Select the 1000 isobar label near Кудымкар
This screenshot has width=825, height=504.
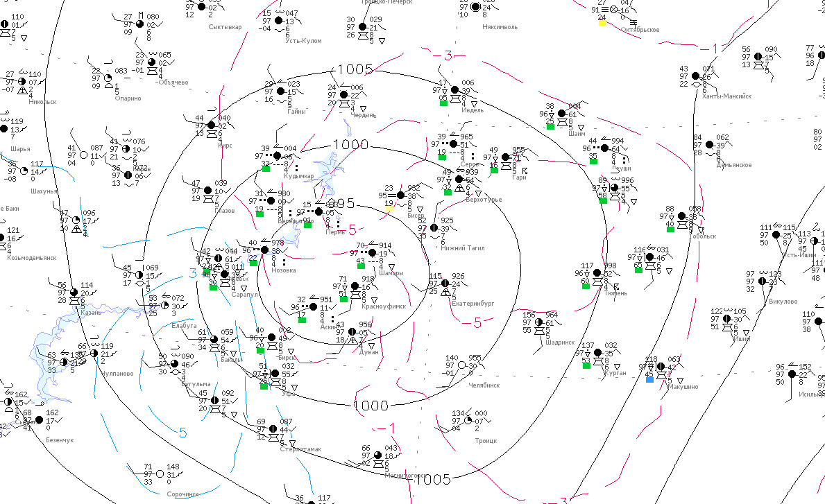point(351,144)
